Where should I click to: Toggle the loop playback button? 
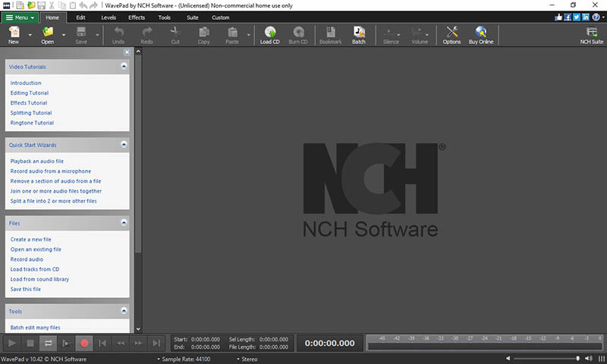pyautogui.click(x=48, y=343)
